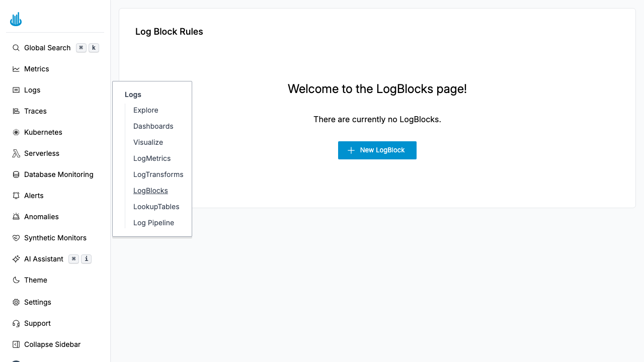The width and height of the screenshot is (644, 362).
Task: Choose LogTransforms from the Logs submenu
Action: [158, 174]
